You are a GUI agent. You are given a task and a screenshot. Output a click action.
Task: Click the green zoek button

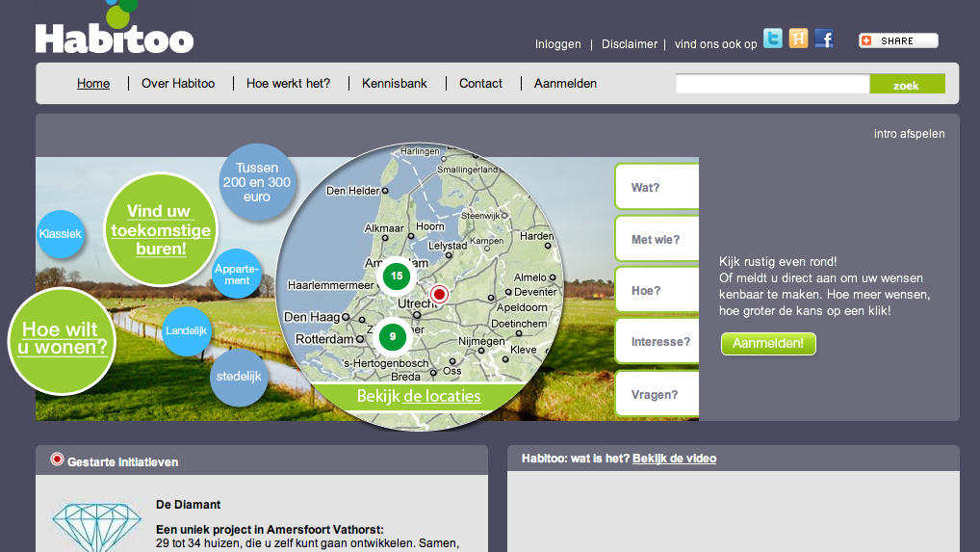[907, 84]
